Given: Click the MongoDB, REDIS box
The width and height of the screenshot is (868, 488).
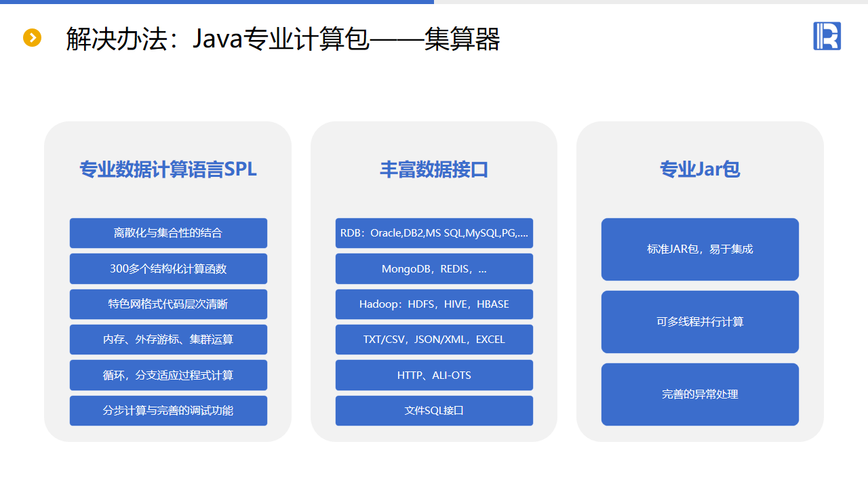Looking at the screenshot, I should (434, 268).
